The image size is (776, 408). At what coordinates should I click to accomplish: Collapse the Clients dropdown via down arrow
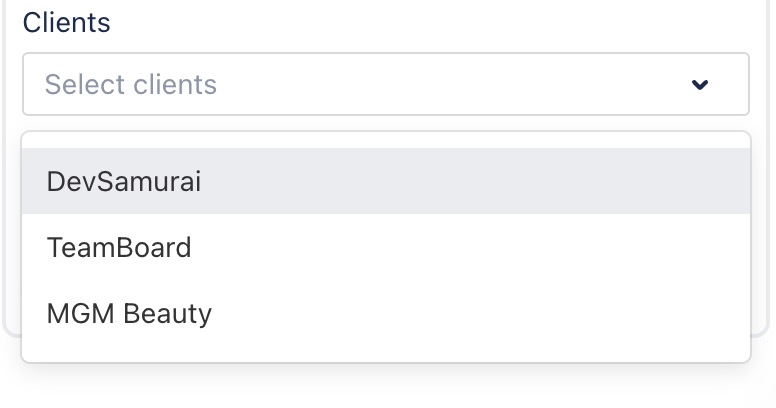(x=700, y=85)
